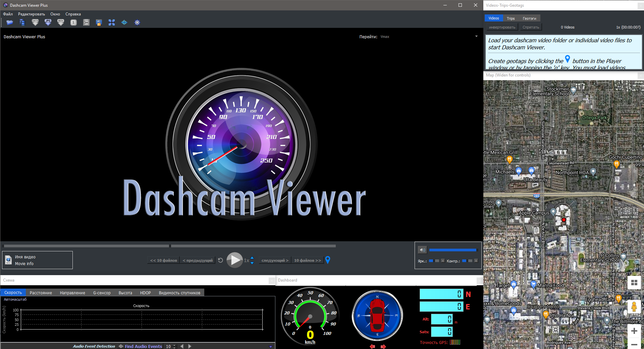Image resolution: width=644 pixels, height=349 pixels.
Task: Play the video
Action: tap(235, 260)
